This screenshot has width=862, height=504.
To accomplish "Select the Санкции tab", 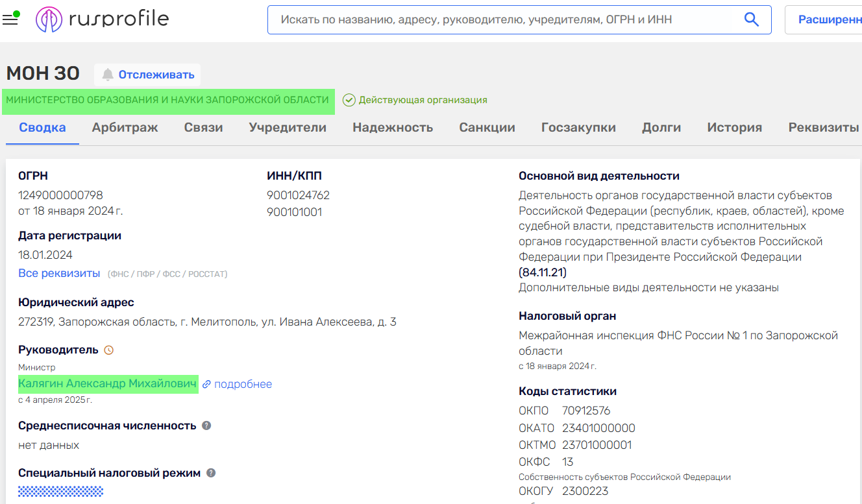I will [487, 128].
